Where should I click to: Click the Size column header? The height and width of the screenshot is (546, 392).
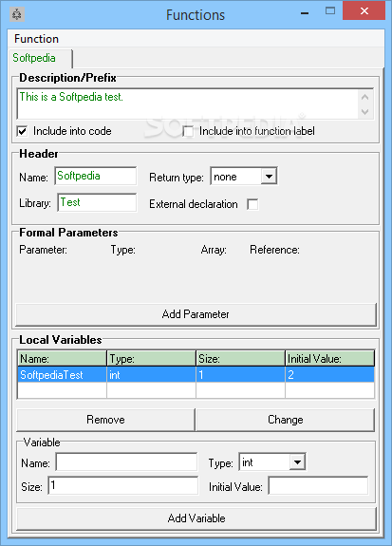pyautogui.click(x=240, y=358)
